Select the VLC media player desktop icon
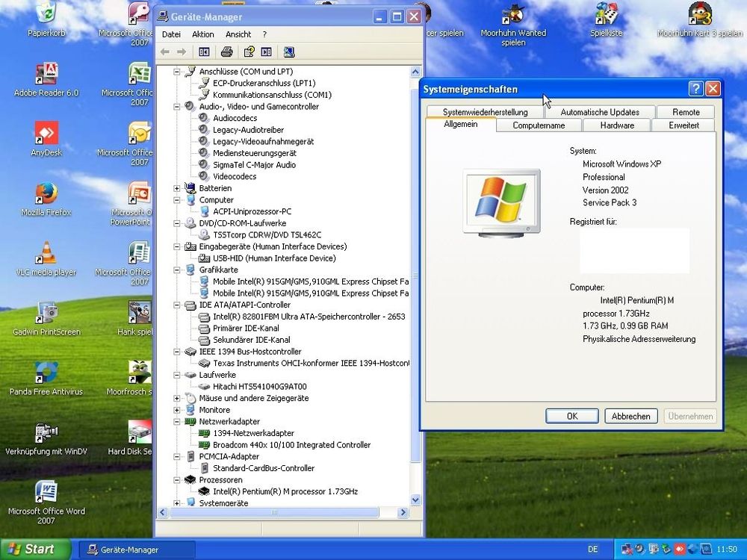Screen dimensions: 747x560 [46, 259]
